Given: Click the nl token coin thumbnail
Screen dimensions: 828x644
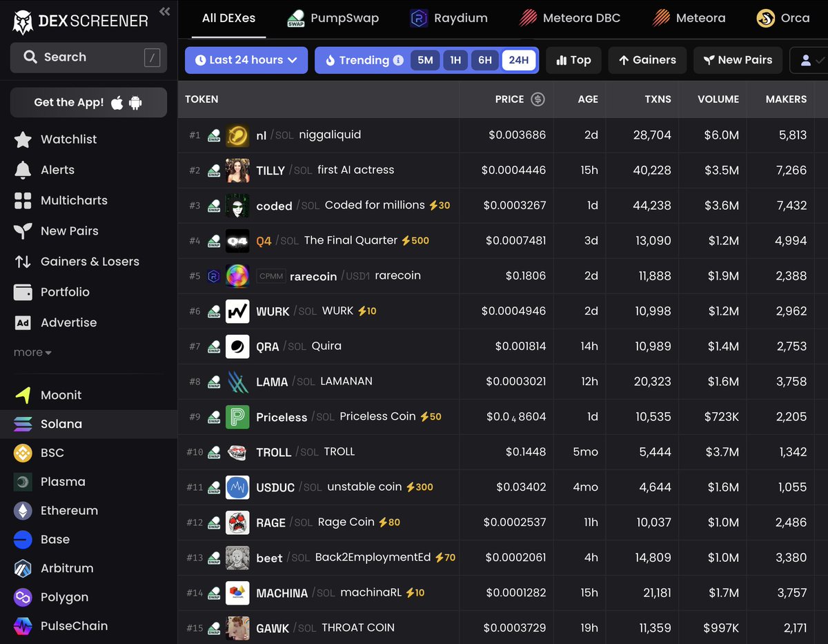Looking at the screenshot, I should [x=237, y=135].
